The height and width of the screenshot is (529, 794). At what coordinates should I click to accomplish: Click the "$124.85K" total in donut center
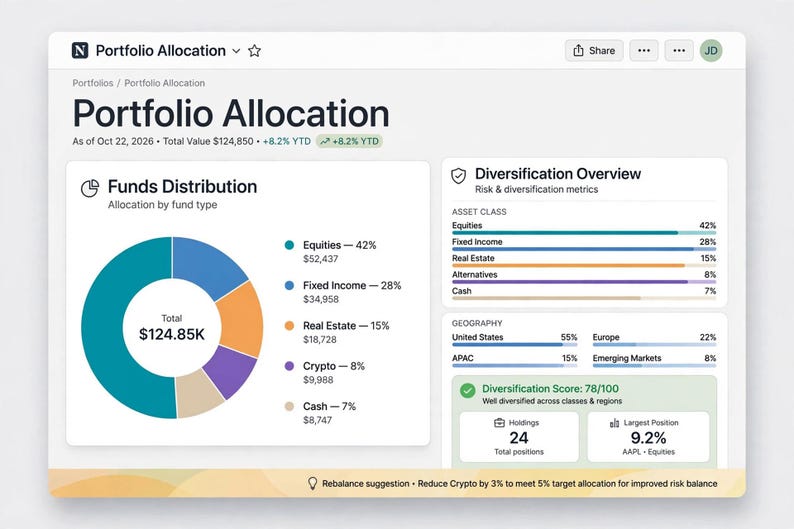pos(172,334)
